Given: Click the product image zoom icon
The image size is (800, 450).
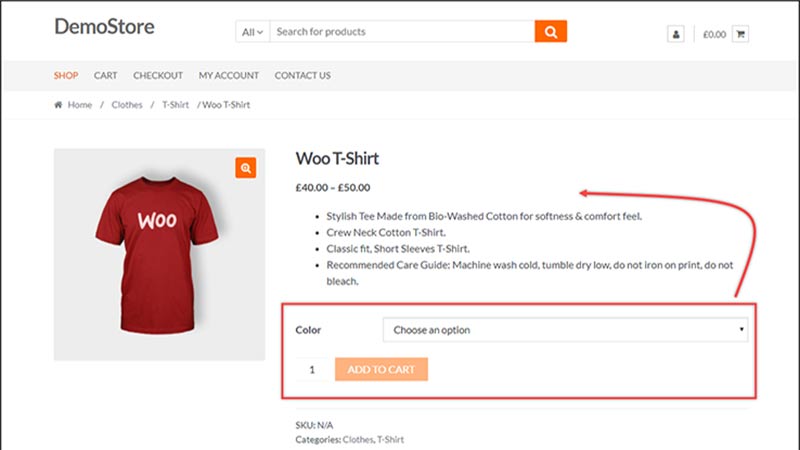Looking at the screenshot, I should (245, 168).
